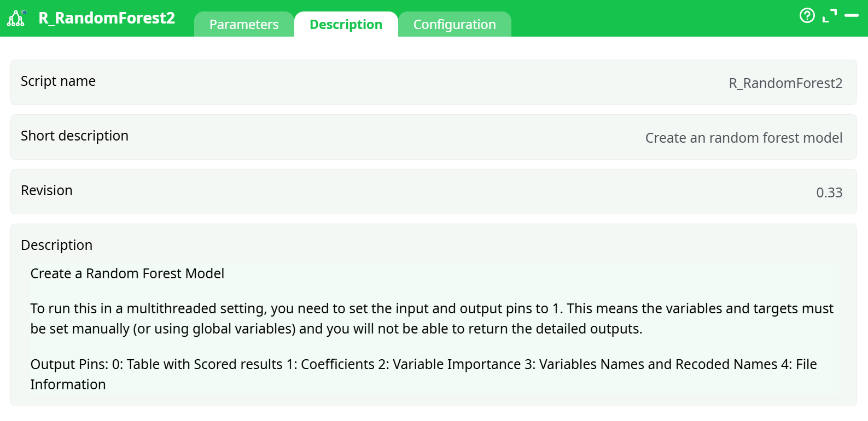
Task: Click the 'Create an random forest model' short description value
Action: [744, 138]
